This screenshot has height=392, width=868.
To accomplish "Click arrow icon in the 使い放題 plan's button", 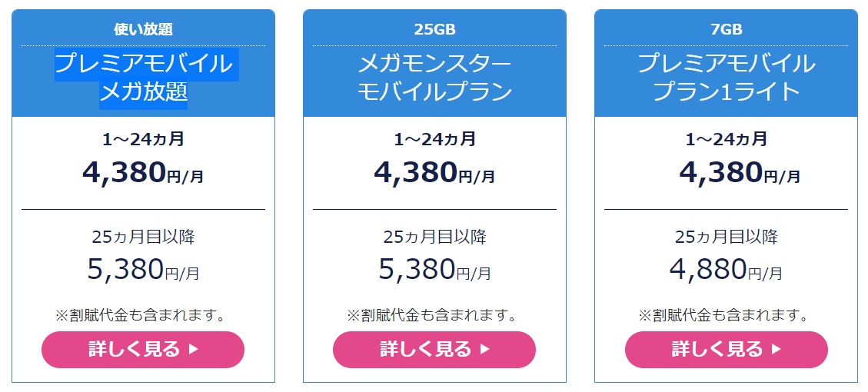I will 193,350.
